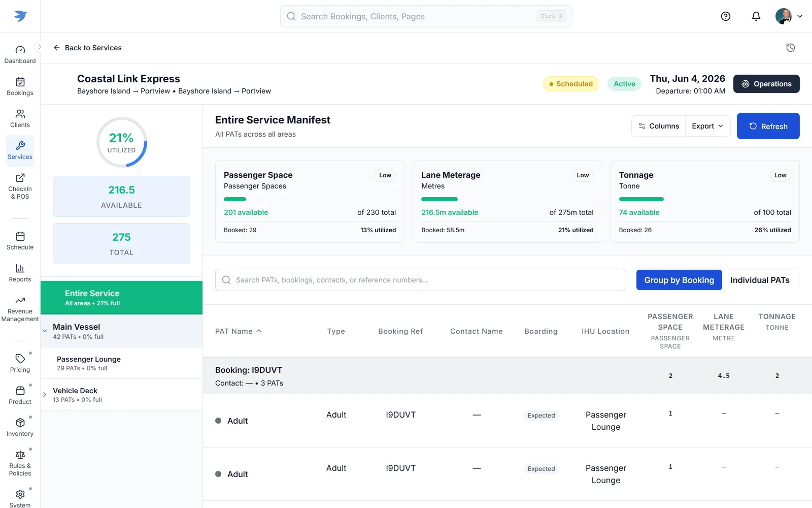Click the Booking: I9DUVT group row
The height and width of the screenshot is (508, 812).
507,376
